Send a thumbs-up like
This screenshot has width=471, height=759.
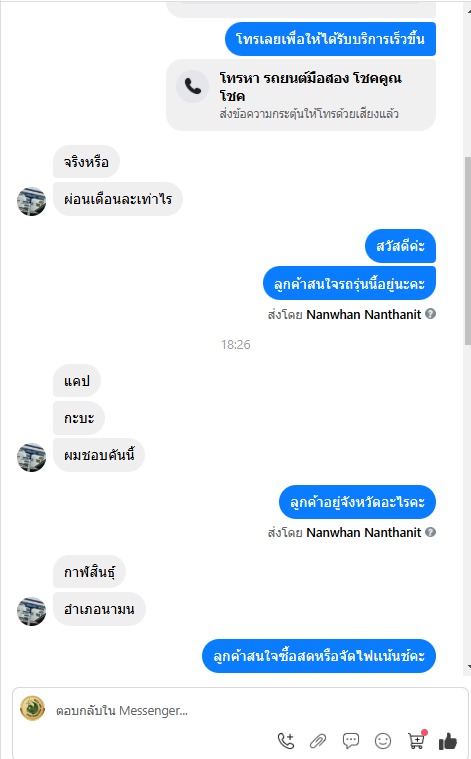(448, 741)
